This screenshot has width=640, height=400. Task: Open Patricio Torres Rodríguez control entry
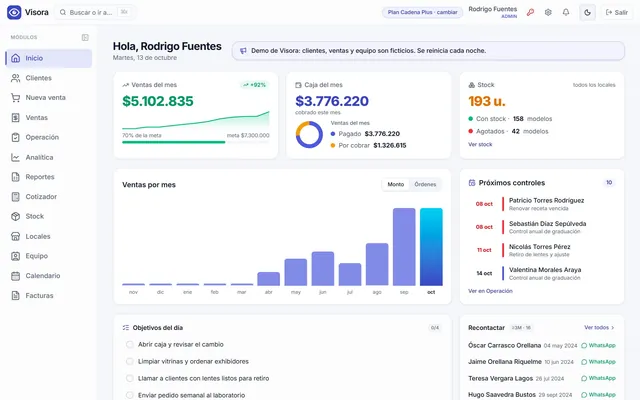[542, 204]
